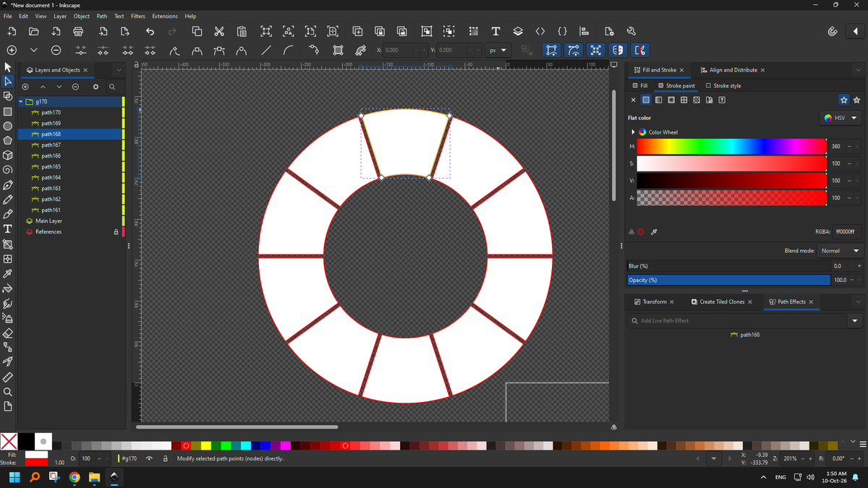
Task: Toggle lock on References layer
Action: (x=116, y=232)
